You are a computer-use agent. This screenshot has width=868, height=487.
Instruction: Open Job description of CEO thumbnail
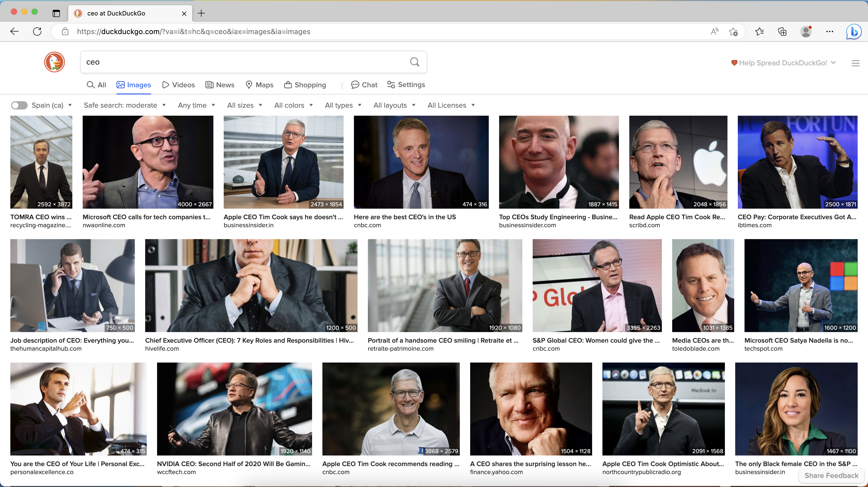(x=72, y=286)
